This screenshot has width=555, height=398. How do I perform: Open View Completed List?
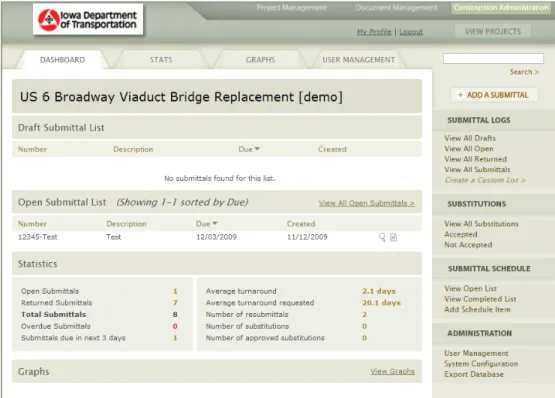[480, 299]
